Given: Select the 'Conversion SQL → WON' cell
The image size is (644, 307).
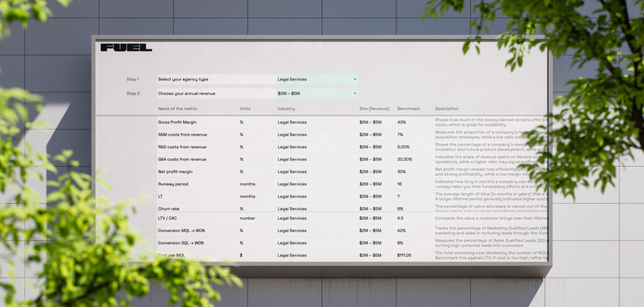Looking at the screenshot, I should 180,243.
